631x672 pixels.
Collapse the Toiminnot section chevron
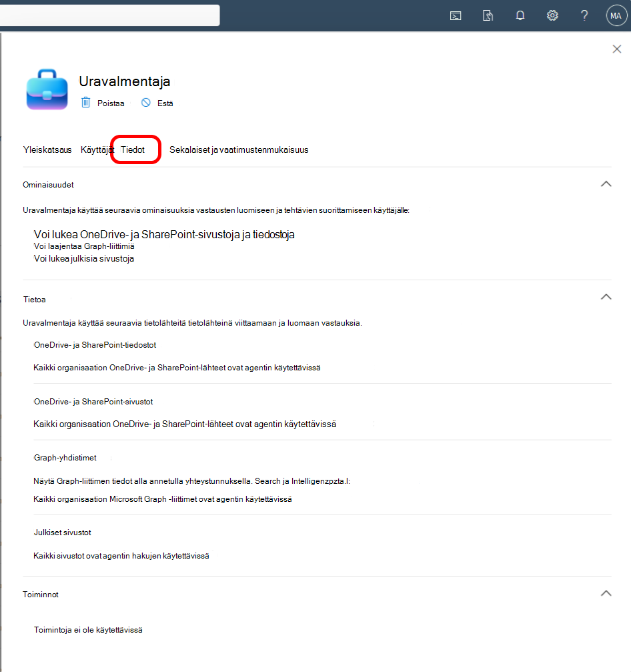coord(606,593)
